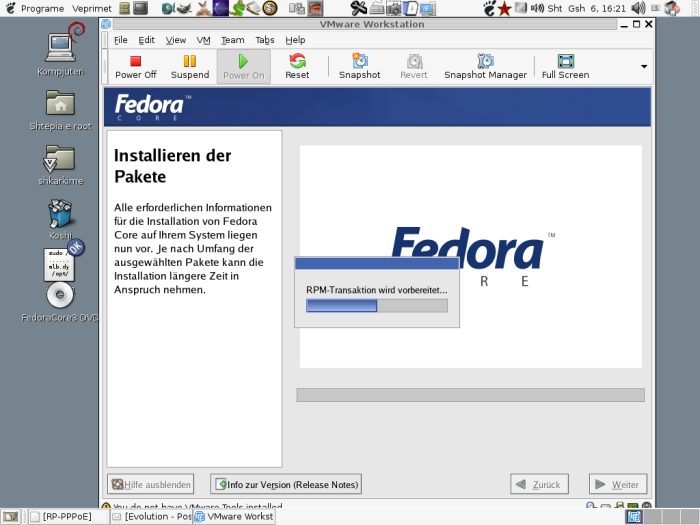The width and height of the screenshot is (700, 525).
Task: Open the File menu
Action: pos(121,40)
